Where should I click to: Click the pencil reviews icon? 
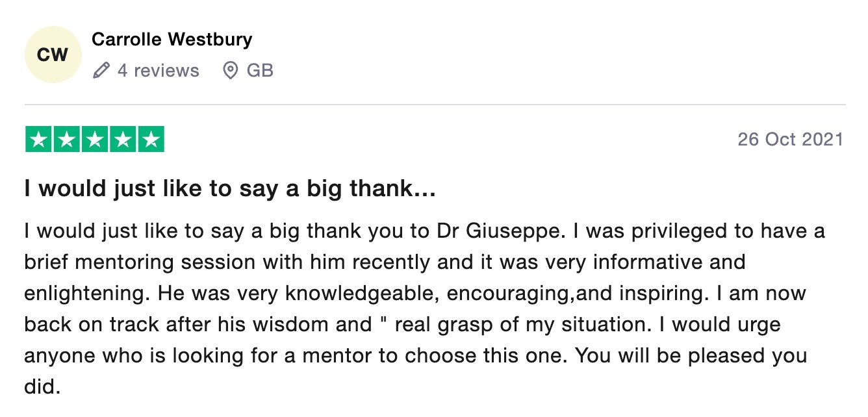(101, 70)
